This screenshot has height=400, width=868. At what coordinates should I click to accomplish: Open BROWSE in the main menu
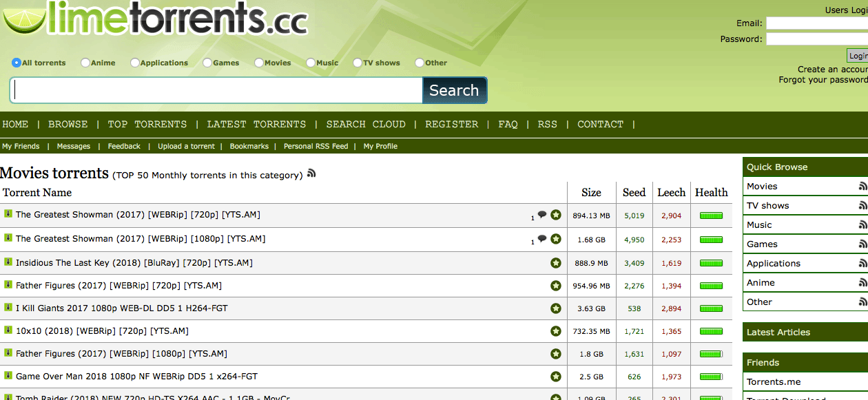point(68,125)
